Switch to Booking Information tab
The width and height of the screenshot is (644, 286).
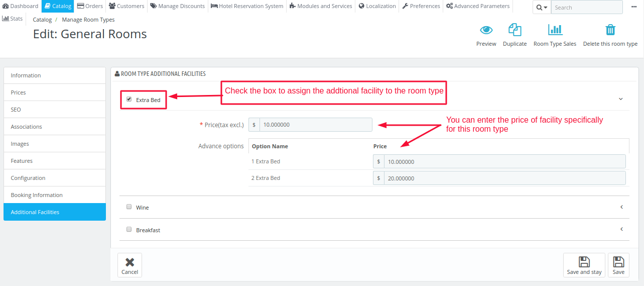55,195
